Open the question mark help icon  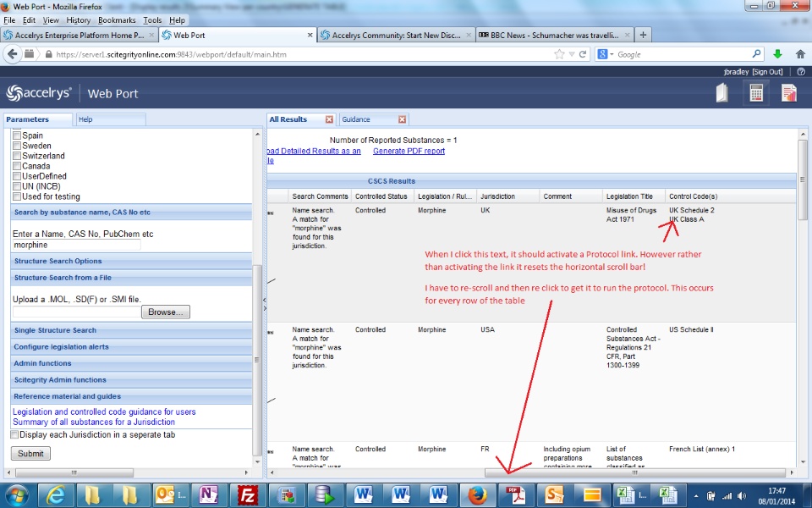[x=801, y=72]
